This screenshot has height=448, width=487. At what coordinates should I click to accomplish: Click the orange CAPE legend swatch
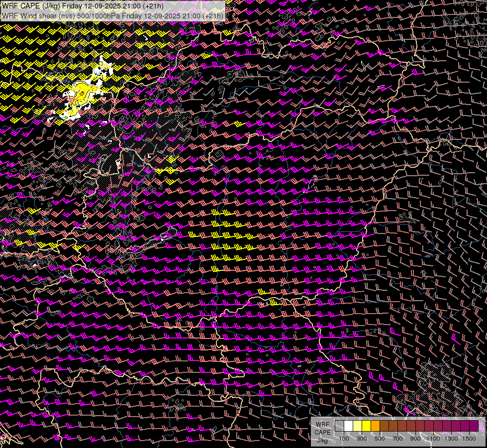pyautogui.click(x=375, y=426)
